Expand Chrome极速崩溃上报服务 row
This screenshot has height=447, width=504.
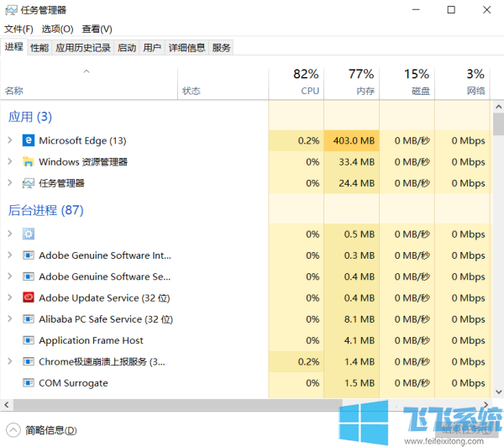pos(10,361)
